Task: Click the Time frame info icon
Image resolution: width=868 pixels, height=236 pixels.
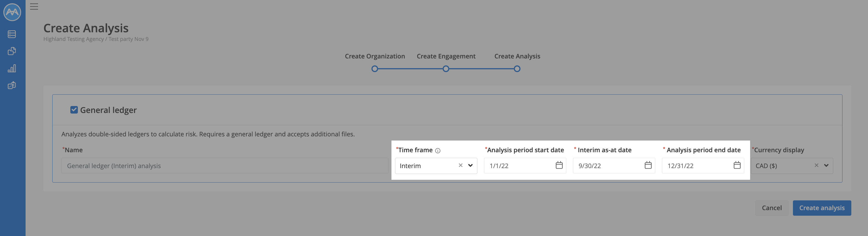Action: (x=438, y=151)
